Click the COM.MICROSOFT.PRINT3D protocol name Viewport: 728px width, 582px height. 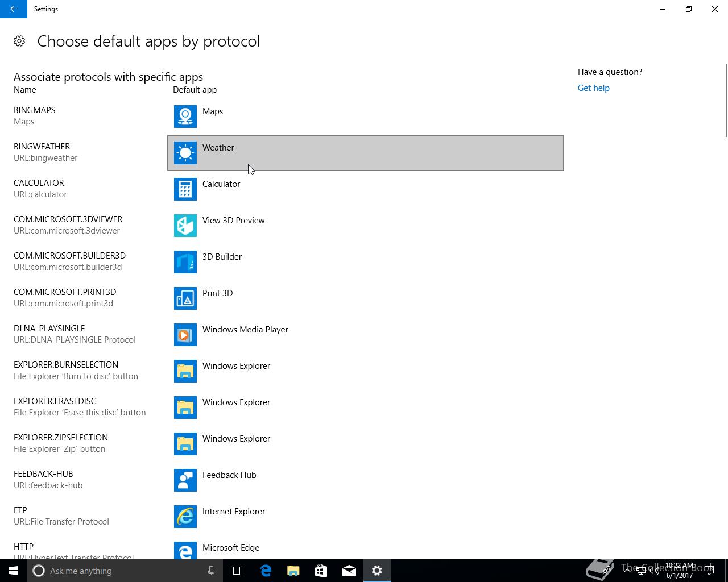click(65, 292)
